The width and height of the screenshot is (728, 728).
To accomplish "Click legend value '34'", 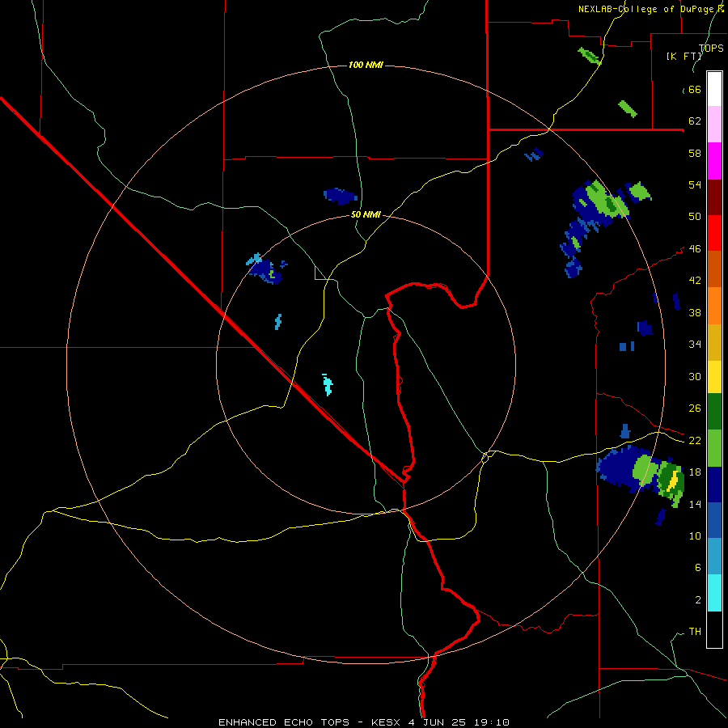I will pyautogui.click(x=695, y=344).
